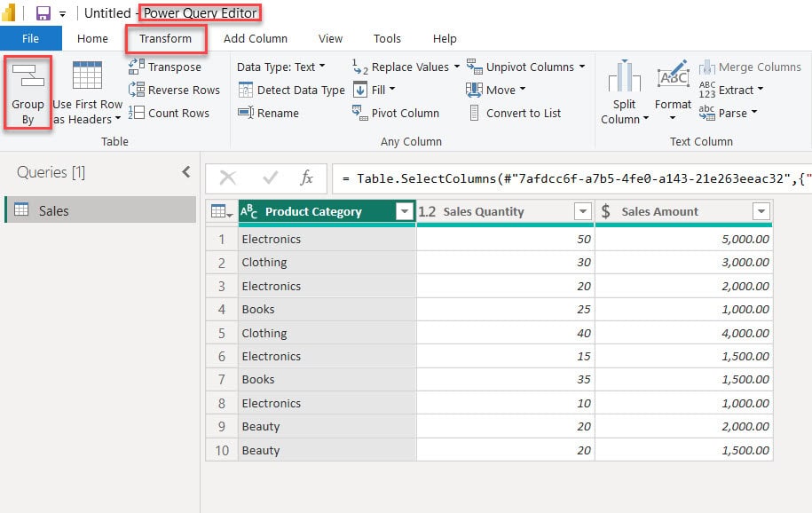Click Sales Amount 4,000.00 cell
Viewport: 812px width, 513px height.
[x=683, y=333]
